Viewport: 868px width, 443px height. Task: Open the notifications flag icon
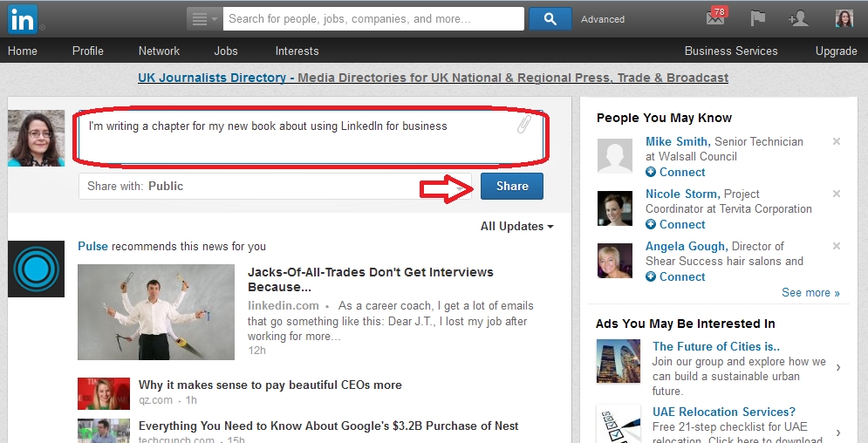point(758,18)
